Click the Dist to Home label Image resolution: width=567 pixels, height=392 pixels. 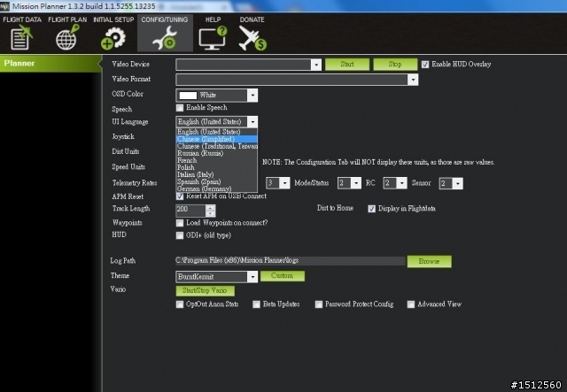(x=335, y=208)
